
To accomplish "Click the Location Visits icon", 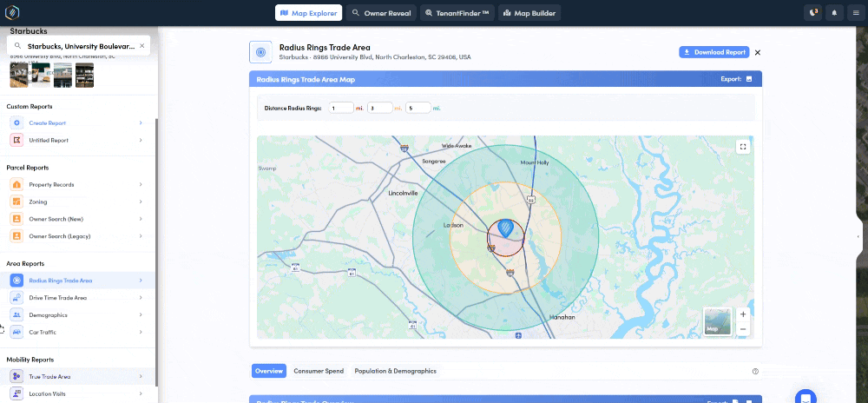I will (x=16, y=393).
